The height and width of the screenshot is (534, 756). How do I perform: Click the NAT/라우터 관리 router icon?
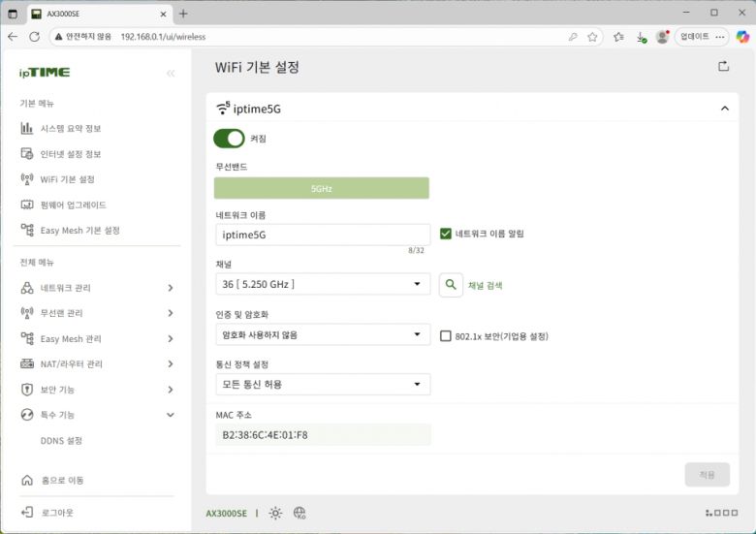[27, 363]
